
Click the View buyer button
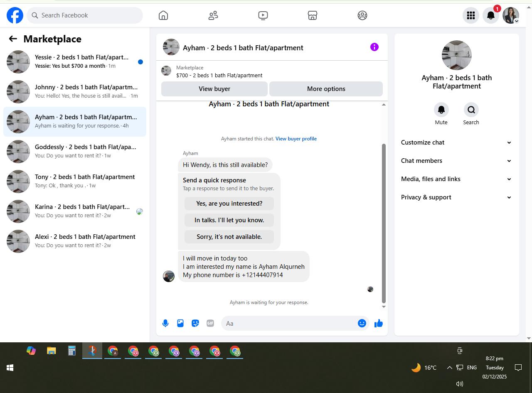click(x=214, y=89)
